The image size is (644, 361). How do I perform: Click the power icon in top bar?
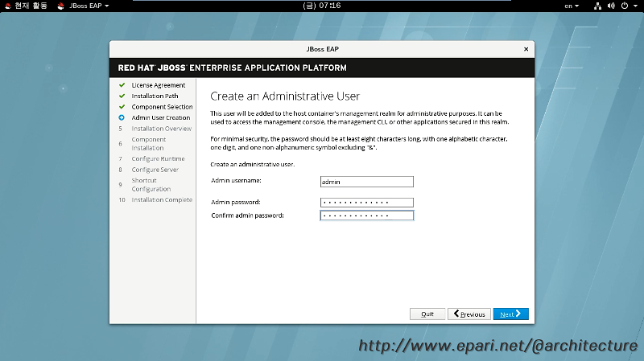[625, 6]
